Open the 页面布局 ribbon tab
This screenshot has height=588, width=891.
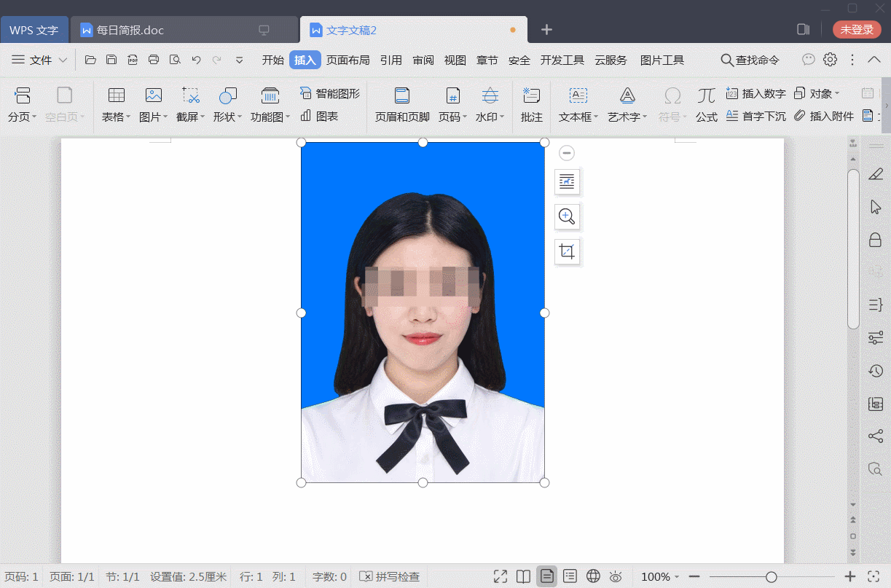(348, 60)
